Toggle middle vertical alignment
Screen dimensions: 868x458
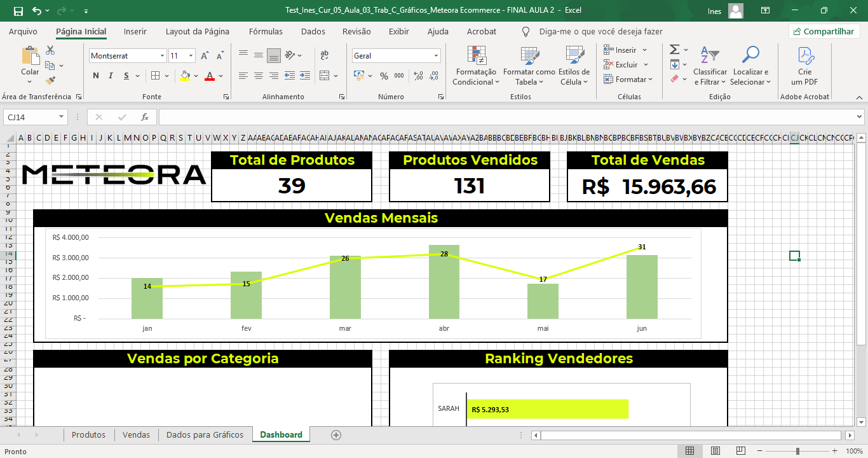click(259, 56)
